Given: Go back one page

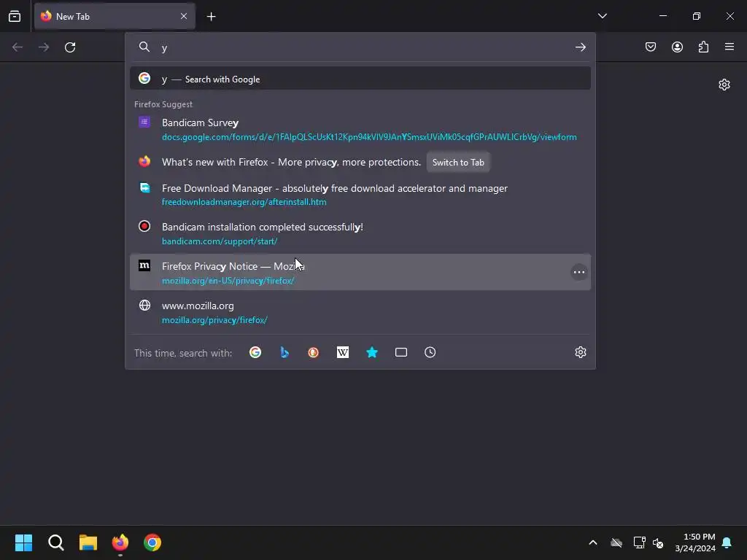Looking at the screenshot, I should [18, 47].
